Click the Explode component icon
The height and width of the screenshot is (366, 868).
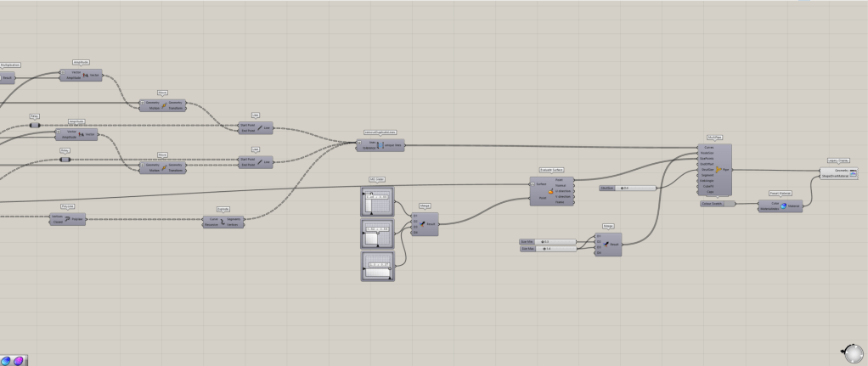(223, 221)
